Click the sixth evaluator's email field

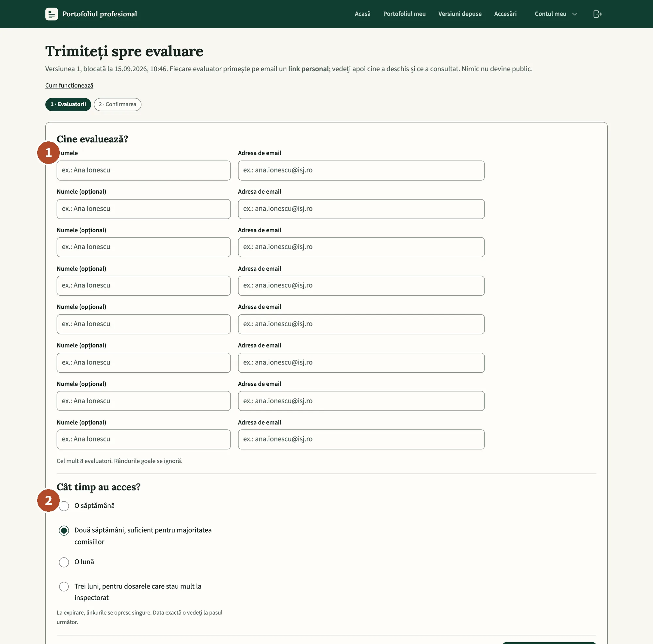[x=361, y=363]
